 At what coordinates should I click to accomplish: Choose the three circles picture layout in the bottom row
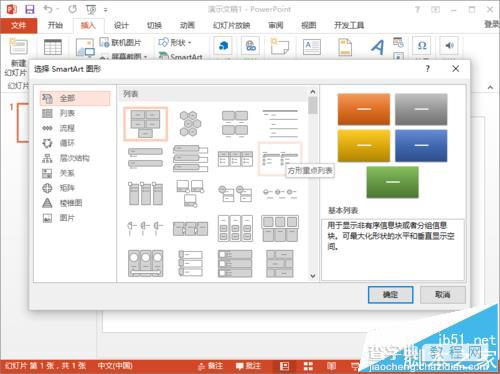145,263
